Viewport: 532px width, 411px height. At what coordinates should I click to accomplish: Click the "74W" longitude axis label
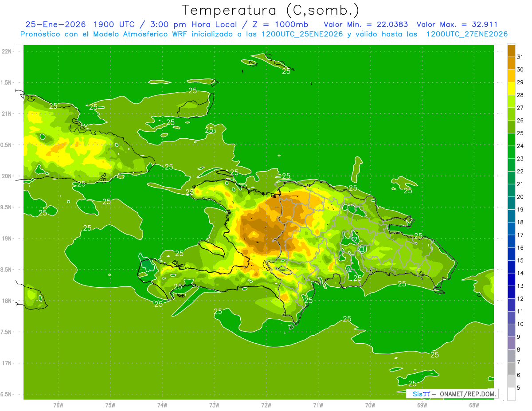162,405
